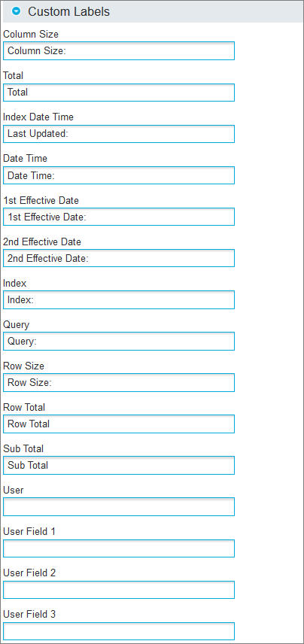Viewport: 304px width, 644px height.
Task: Click the empty User Field 1 input
Action: 119,548
